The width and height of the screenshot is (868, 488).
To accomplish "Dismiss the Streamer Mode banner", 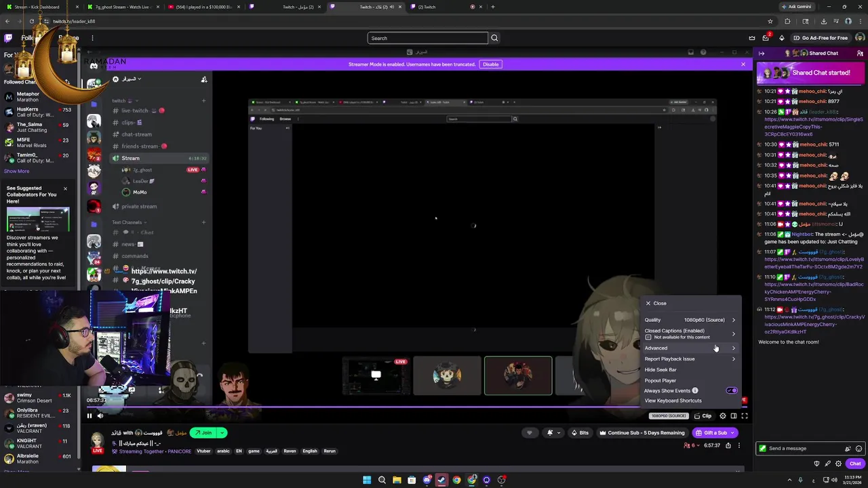I will tap(743, 64).
